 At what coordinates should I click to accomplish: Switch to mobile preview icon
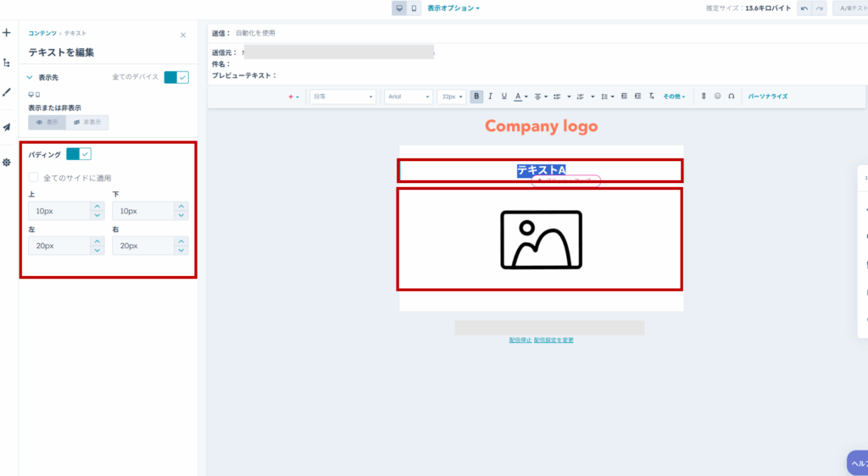point(414,8)
